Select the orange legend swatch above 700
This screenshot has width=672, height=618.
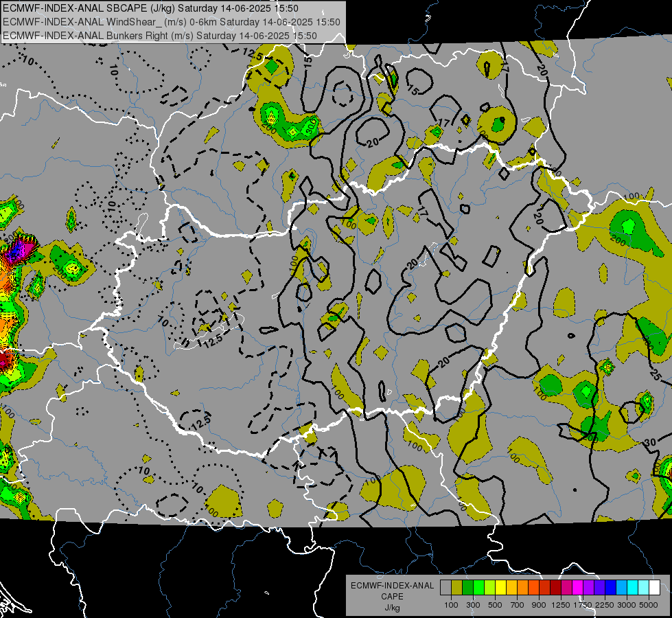523,587
